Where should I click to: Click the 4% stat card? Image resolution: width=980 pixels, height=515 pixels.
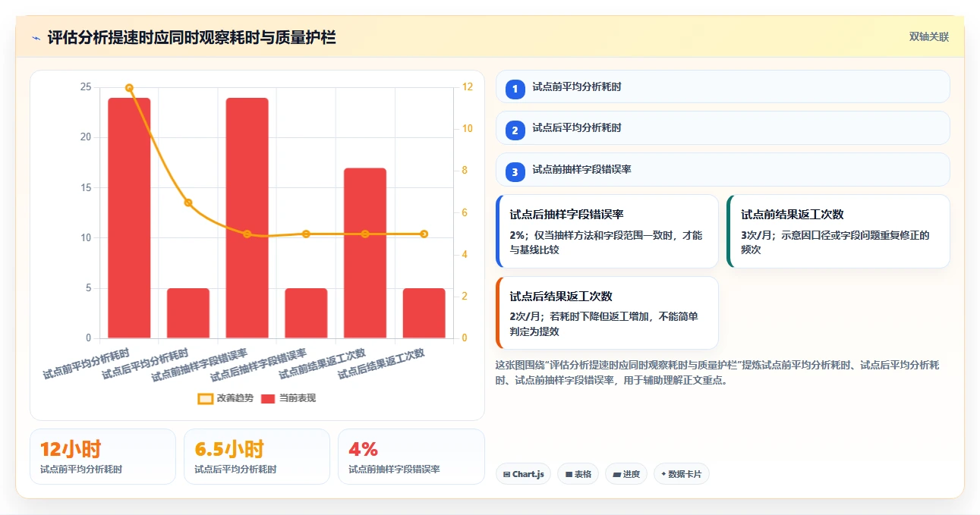411,457
